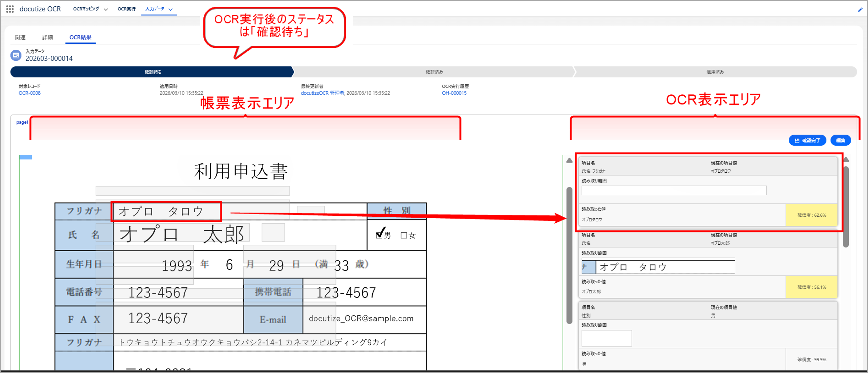
Task: Open the App Launcher waffle icon
Action: (x=10, y=9)
